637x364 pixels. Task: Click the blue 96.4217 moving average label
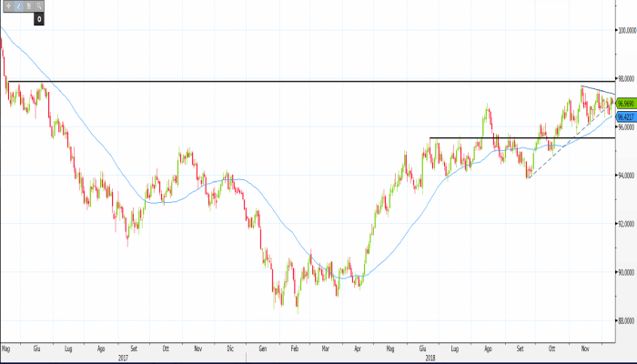tap(624, 116)
